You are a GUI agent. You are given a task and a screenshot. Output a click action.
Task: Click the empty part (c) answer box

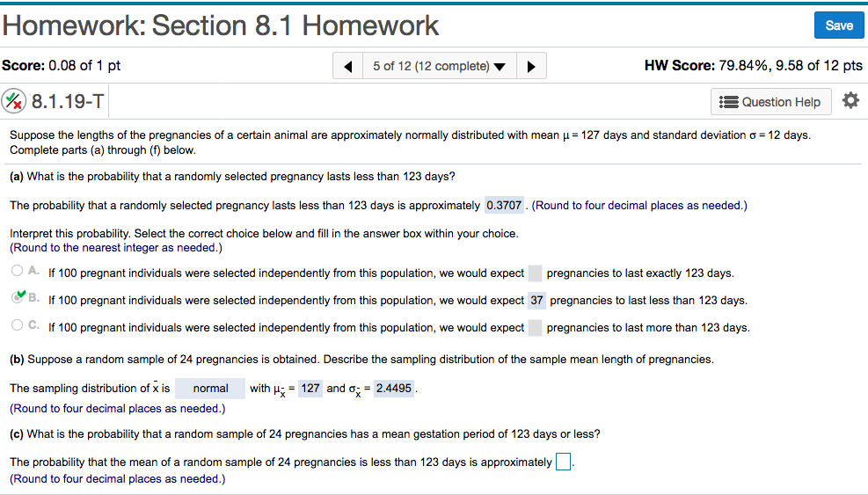pos(563,462)
